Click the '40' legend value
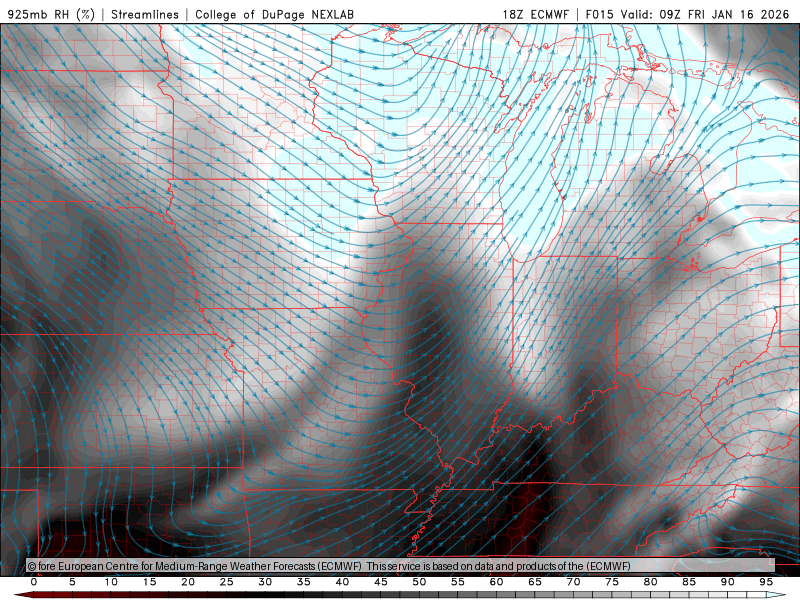The width and height of the screenshot is (800, 600). coord(342,582)
